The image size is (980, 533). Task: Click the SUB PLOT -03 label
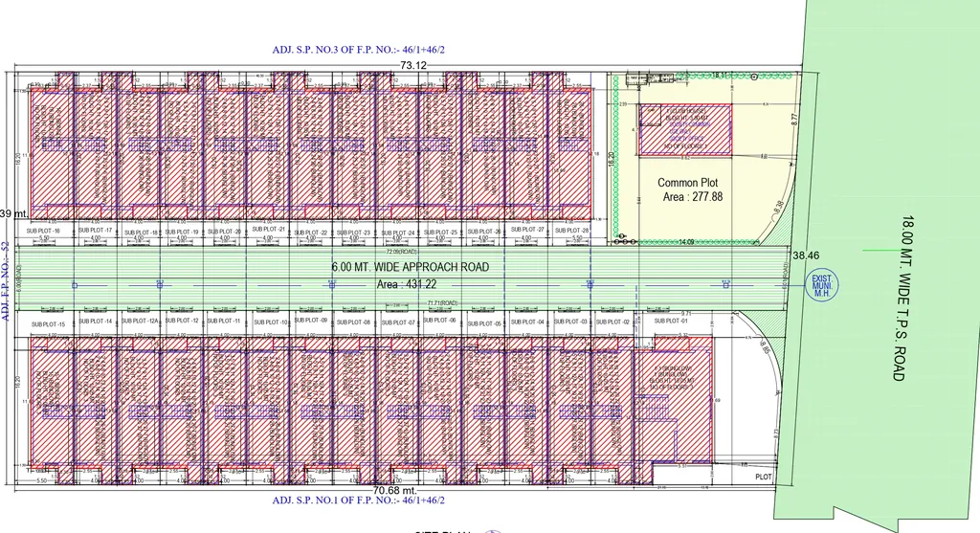pyautogui.click(x=570, y=322)
